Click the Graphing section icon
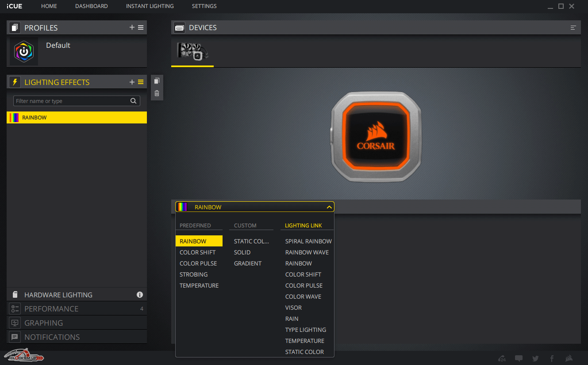Image resolution: width=588 pixels, height=365 pixels. click(x=15, y=323)
